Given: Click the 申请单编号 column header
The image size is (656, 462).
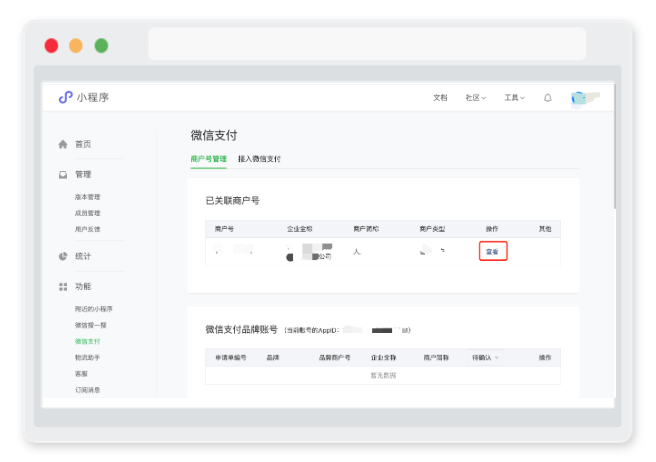Looking at the screenshot, I should pos(231,357).
